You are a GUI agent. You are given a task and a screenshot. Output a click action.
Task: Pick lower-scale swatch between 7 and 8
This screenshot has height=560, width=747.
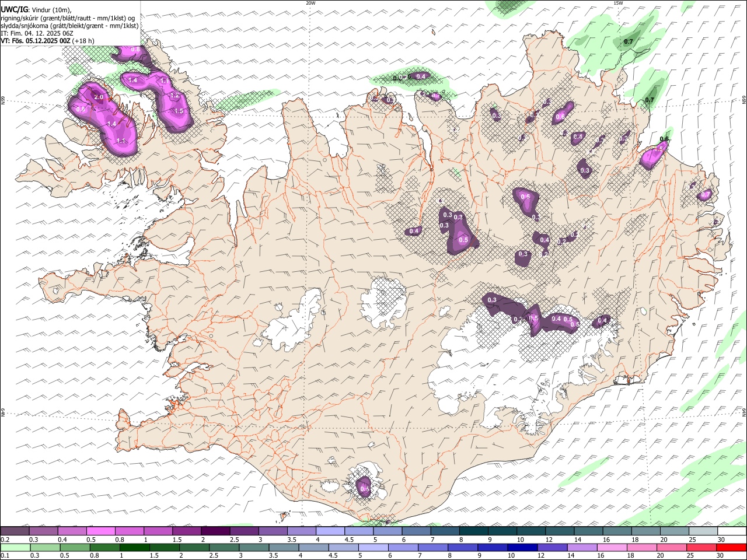(432, 547)
